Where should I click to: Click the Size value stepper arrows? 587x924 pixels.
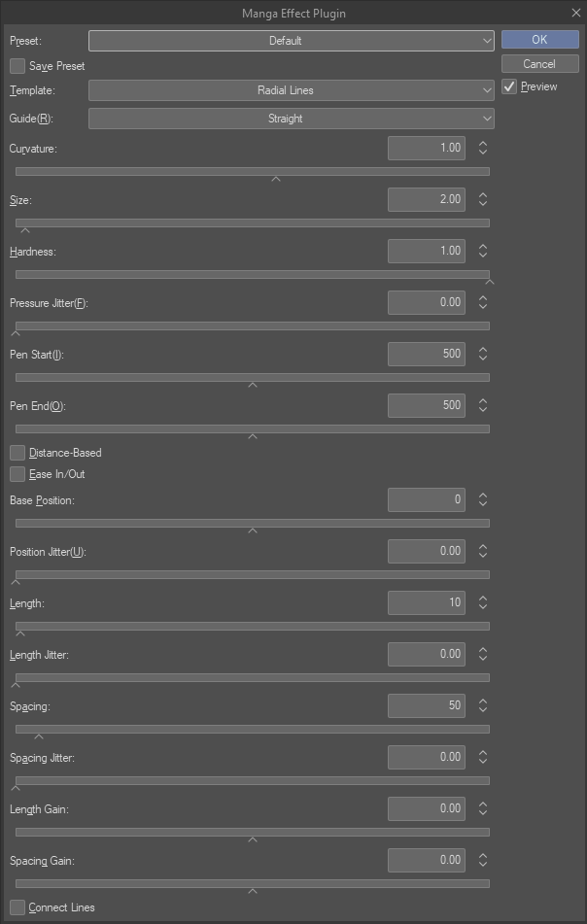coord(483,200)
